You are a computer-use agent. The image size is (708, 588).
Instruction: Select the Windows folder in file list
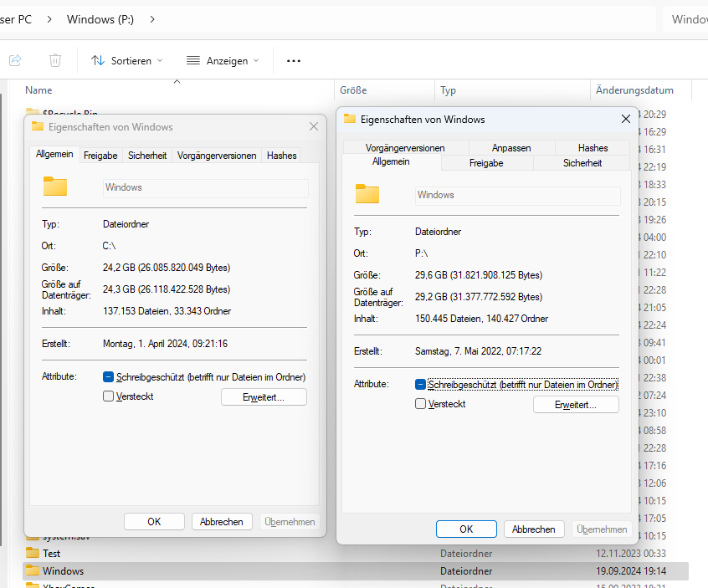(356, 570)
